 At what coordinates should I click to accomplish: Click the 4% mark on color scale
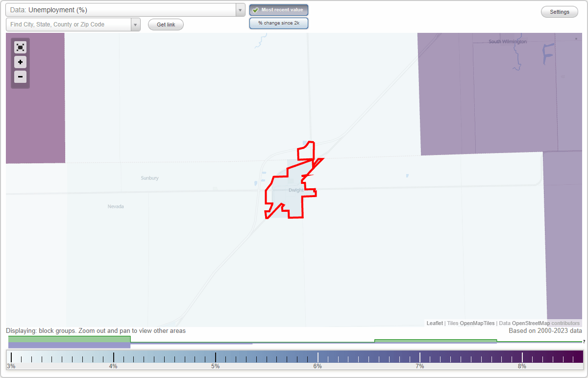(113, 366)
